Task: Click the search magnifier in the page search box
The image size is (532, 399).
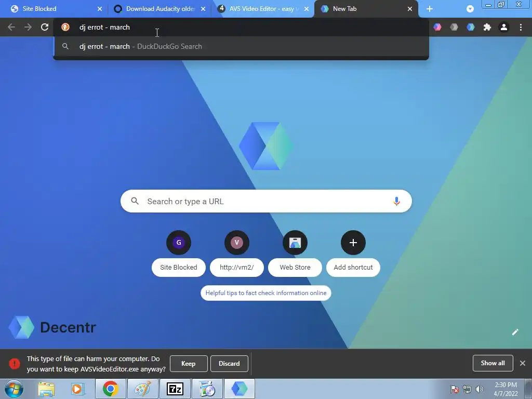Action: [135, 201]
